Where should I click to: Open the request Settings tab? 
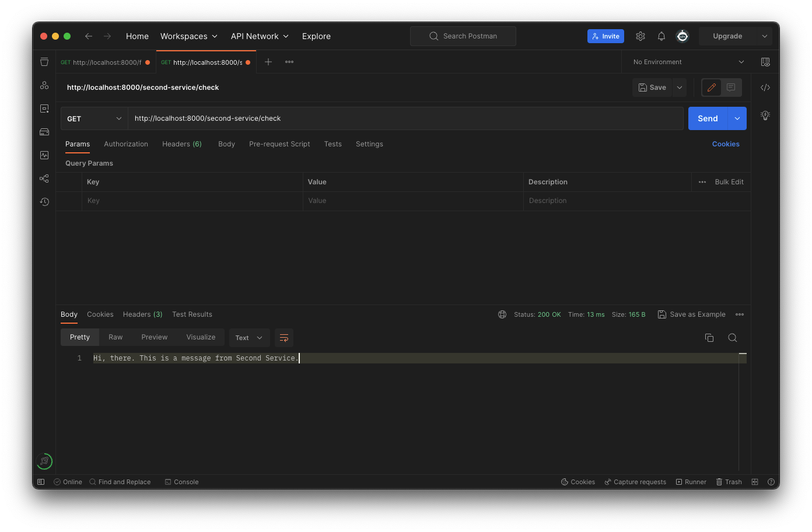tap(370, 144)
